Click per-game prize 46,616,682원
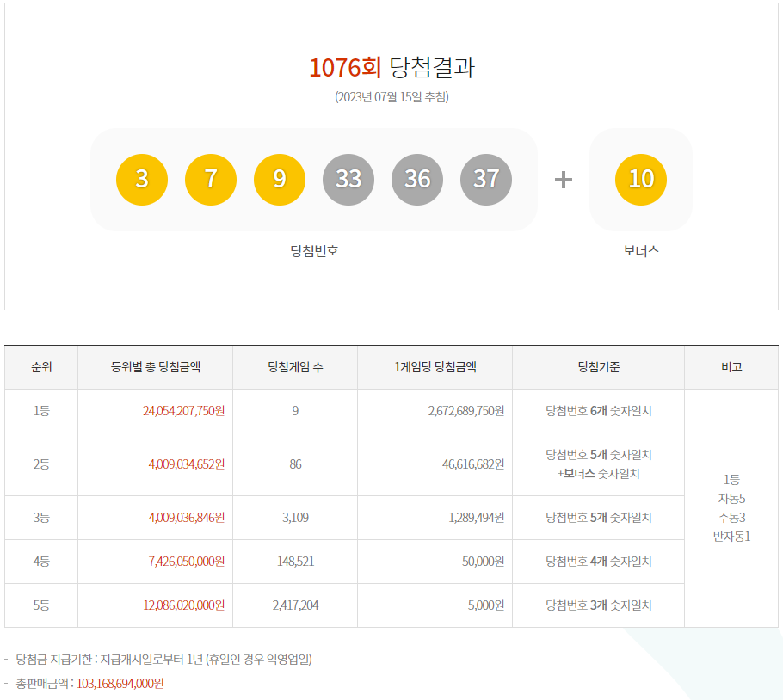 click(x=473, y=464)
